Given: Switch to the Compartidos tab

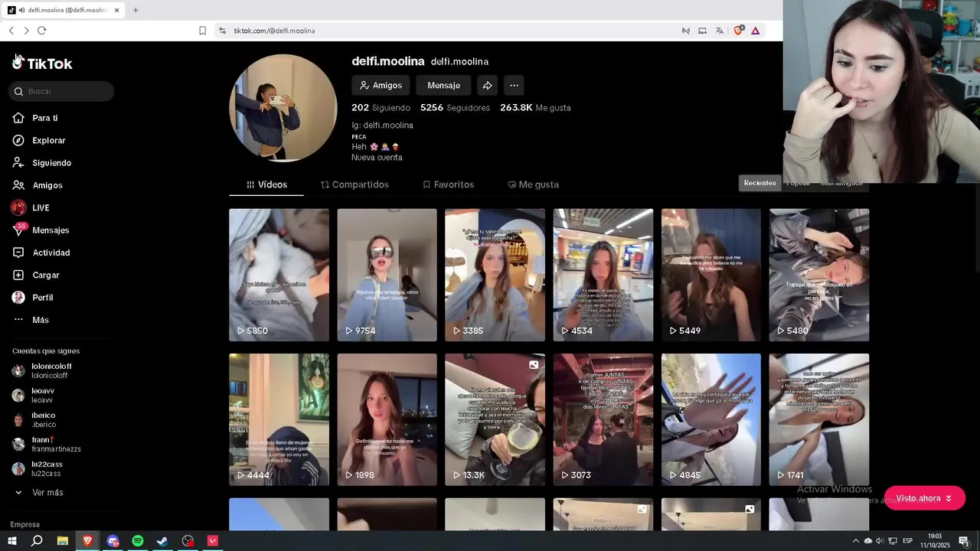Looking at the screenshot, I should tap(354, 184).
